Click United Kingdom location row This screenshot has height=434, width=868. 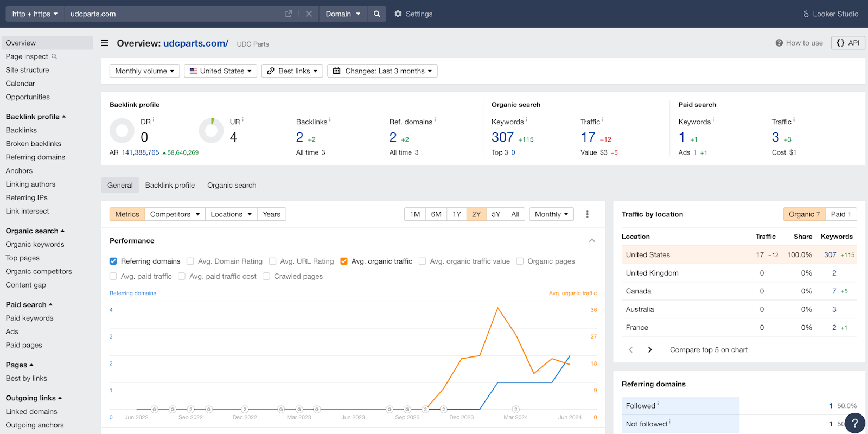point(739,273)
